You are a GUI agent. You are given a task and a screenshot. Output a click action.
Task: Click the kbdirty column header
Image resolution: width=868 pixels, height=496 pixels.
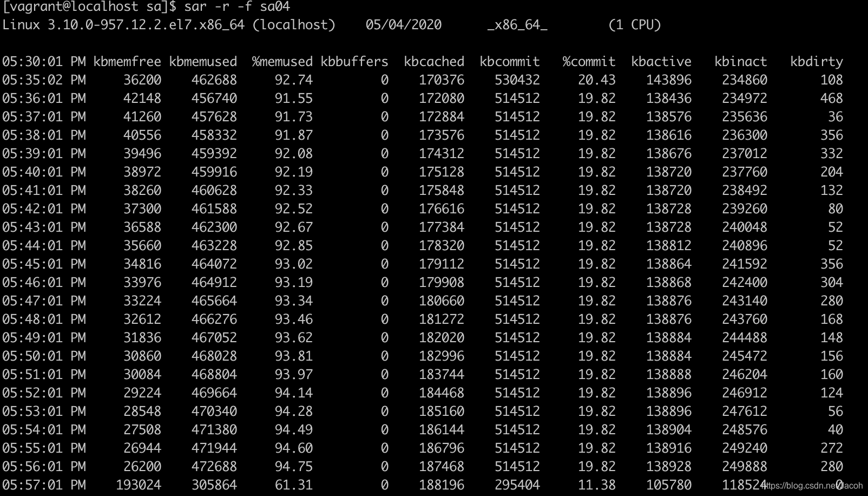click(817, 62)
